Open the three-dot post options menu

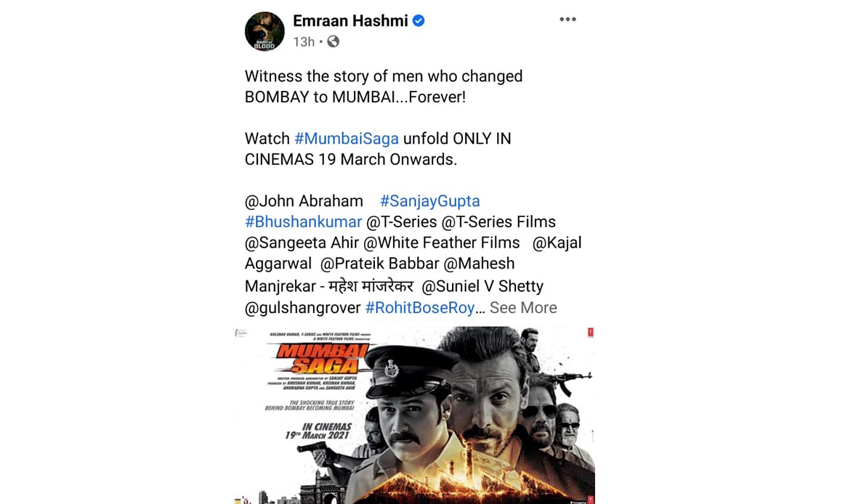568,19
